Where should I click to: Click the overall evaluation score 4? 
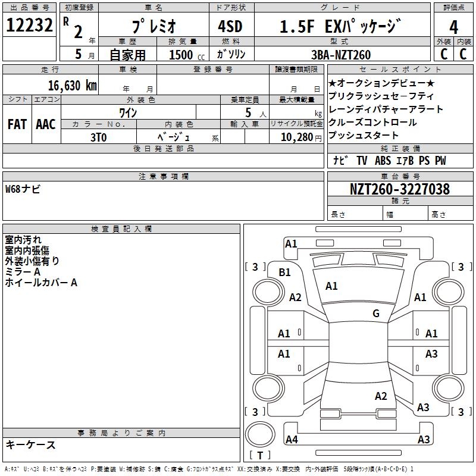[x=453, y=27]
